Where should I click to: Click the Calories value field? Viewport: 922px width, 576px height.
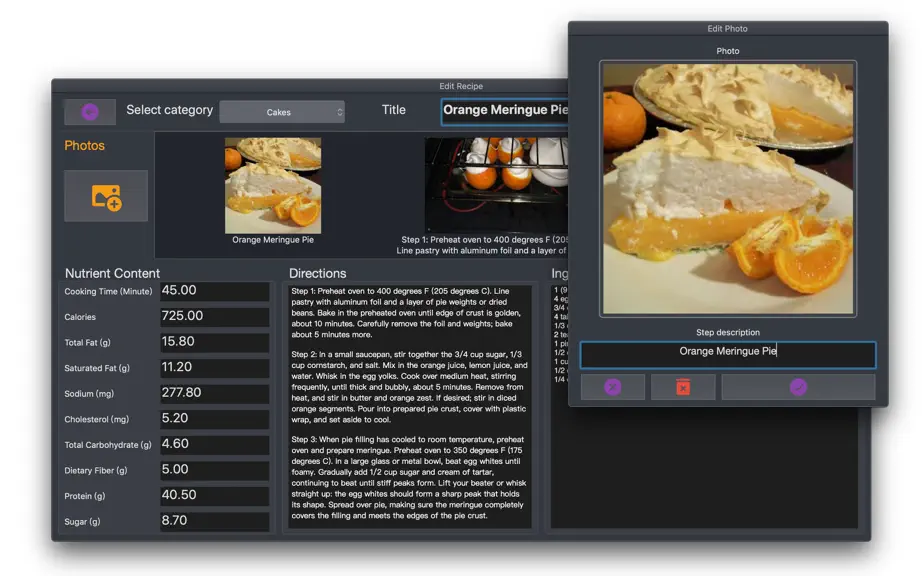(215, 317)
